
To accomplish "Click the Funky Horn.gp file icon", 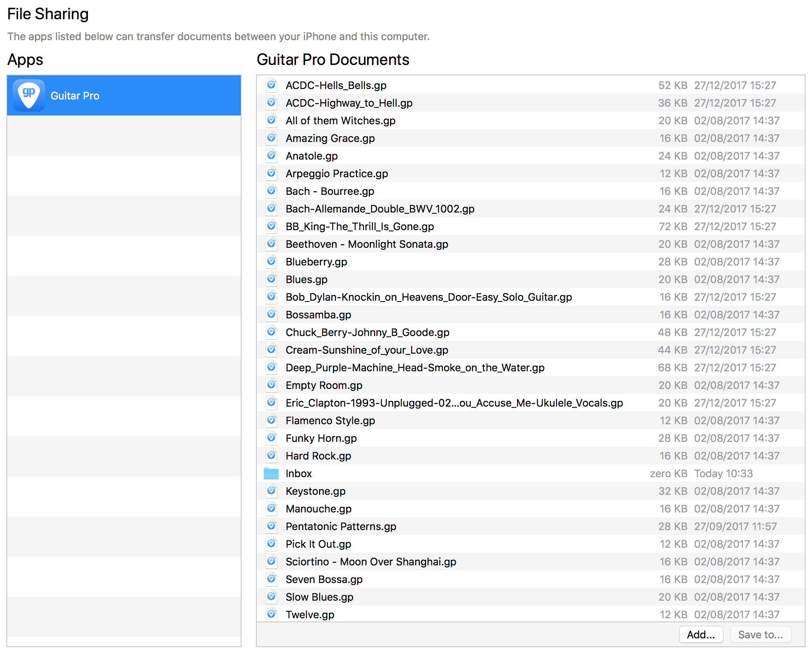I will (272, 438).
